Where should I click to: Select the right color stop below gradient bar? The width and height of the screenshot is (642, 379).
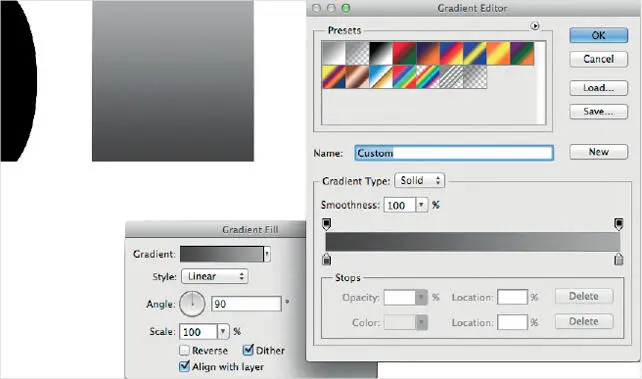tap(619, 259)
